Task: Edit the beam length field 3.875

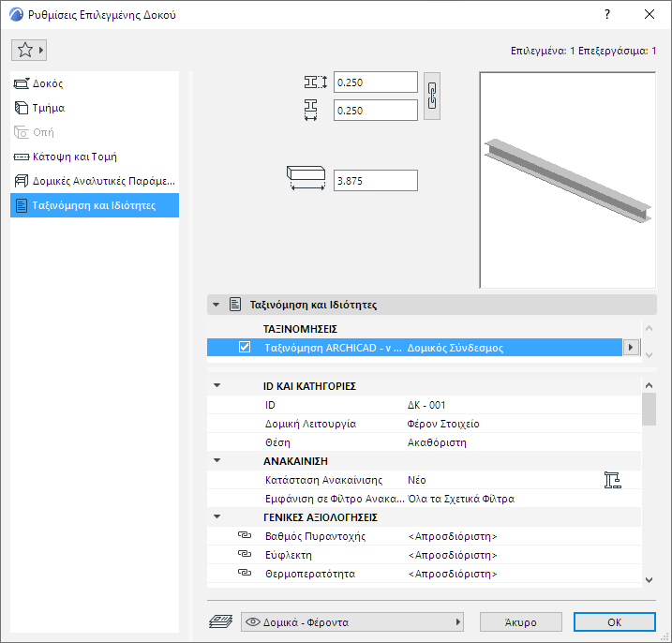Action: pyautogui.click(x=376, y=181)
